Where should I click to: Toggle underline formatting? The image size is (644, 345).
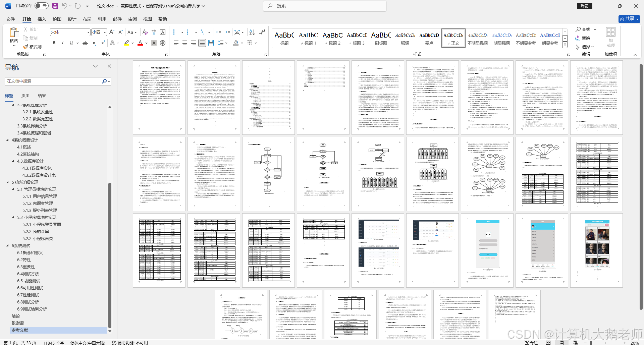(71, 43)
